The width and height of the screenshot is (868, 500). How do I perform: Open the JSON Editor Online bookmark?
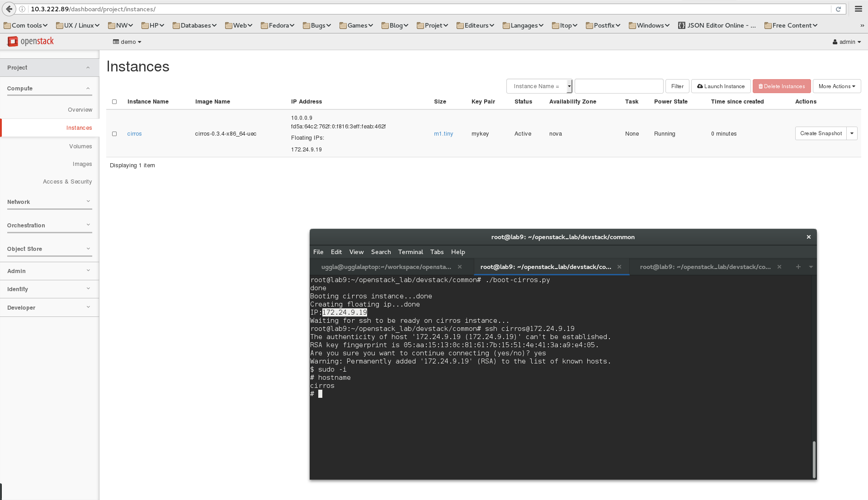(717, 25)
